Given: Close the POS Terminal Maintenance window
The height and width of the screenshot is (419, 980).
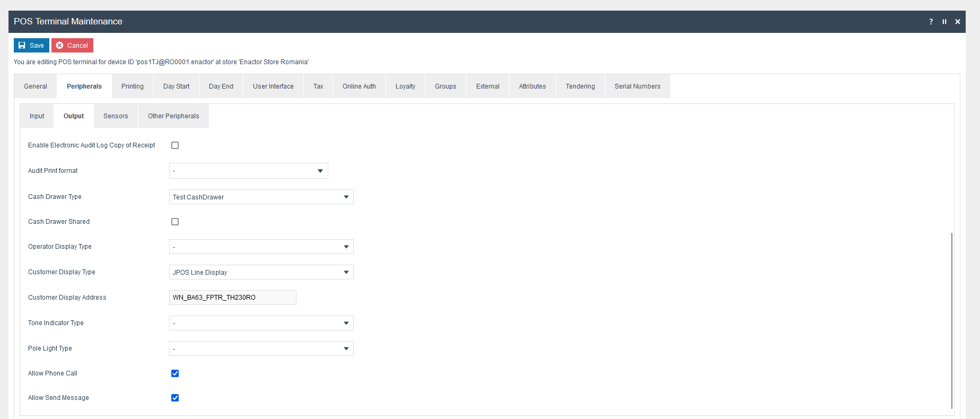Looking at the screenshot, I should point(957,22).
